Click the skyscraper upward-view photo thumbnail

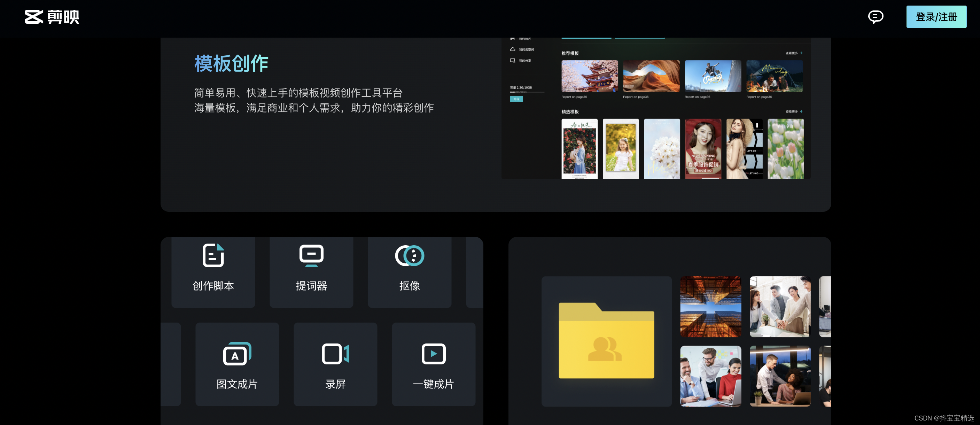point(710,307)
